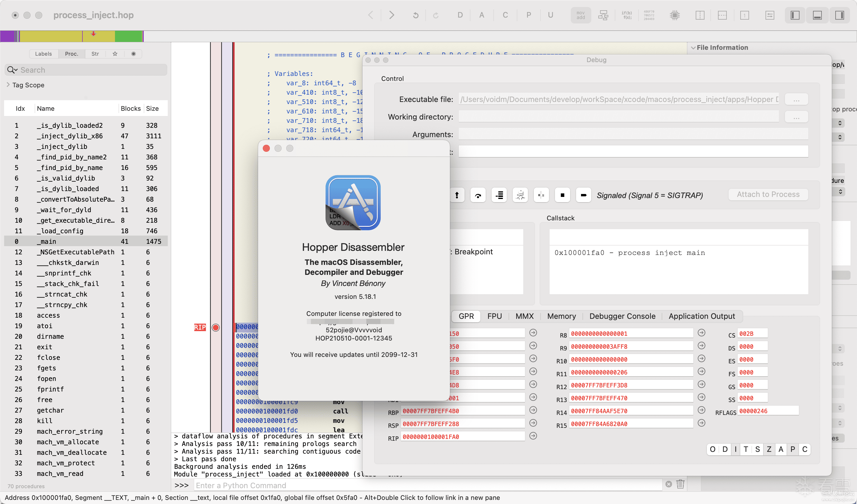This screenshot has height=504, width=857.
Task: Click the green segment in navigation color bar
Action: [128, 36]
